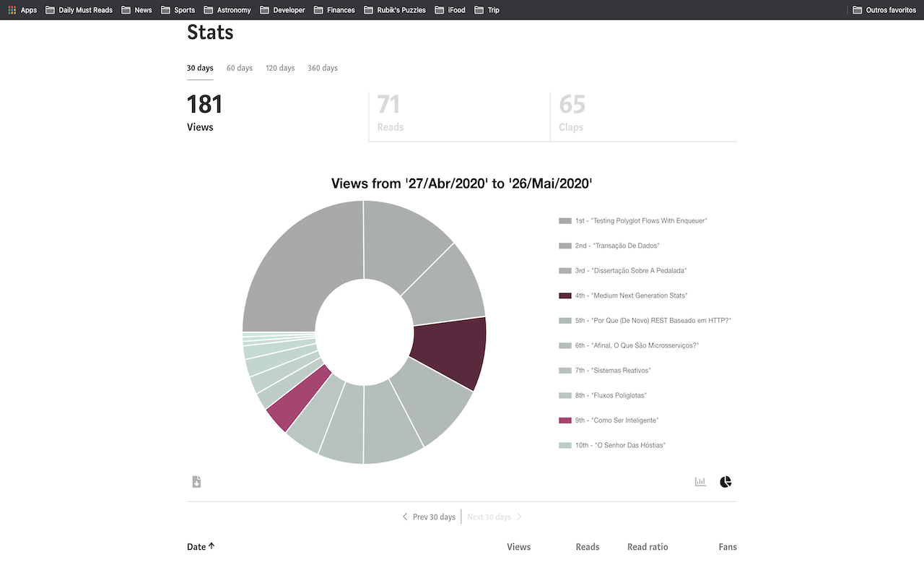Open the News bookmark folder

pyautogui.click(x=136, y=10)
